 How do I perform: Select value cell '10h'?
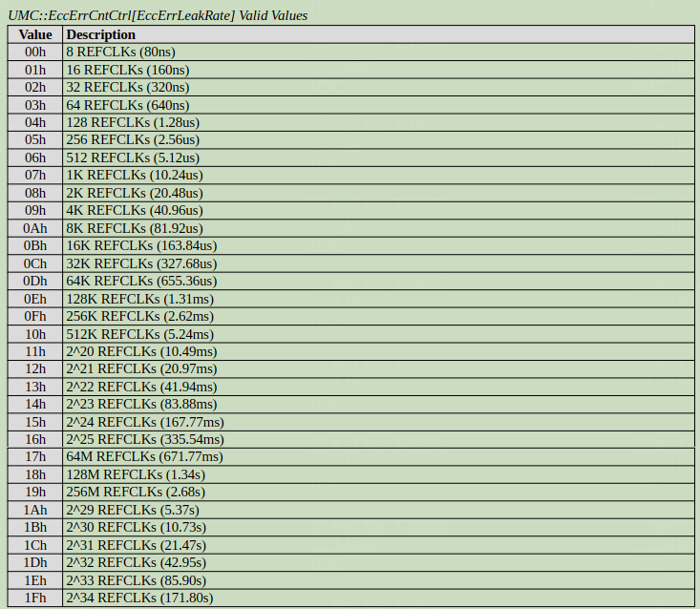(35, 334)
